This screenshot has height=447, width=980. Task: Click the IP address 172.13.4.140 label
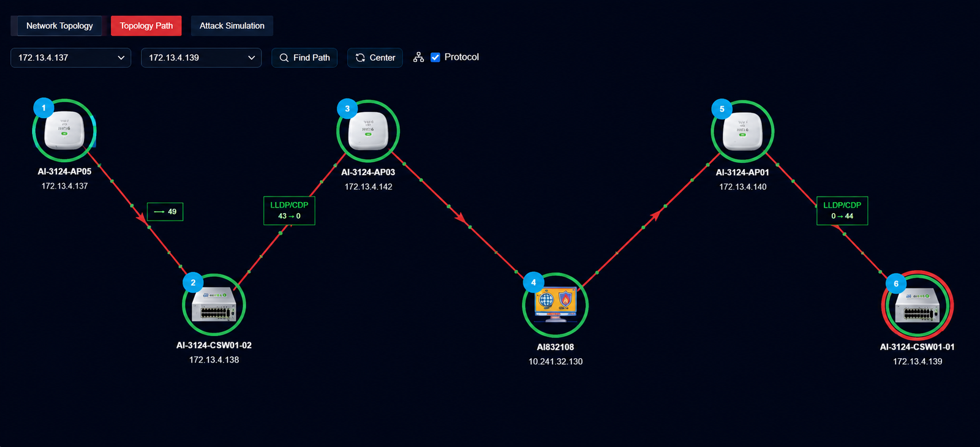tap(742, 187)
